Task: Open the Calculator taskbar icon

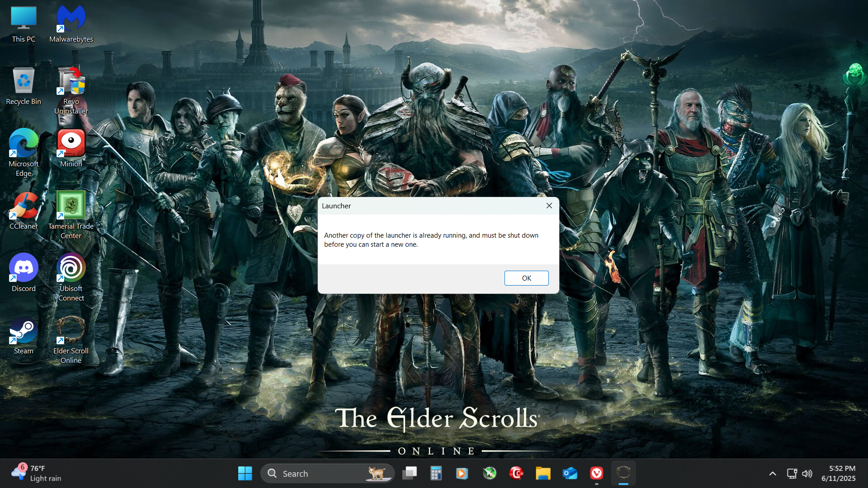Action: pos(436,473)
